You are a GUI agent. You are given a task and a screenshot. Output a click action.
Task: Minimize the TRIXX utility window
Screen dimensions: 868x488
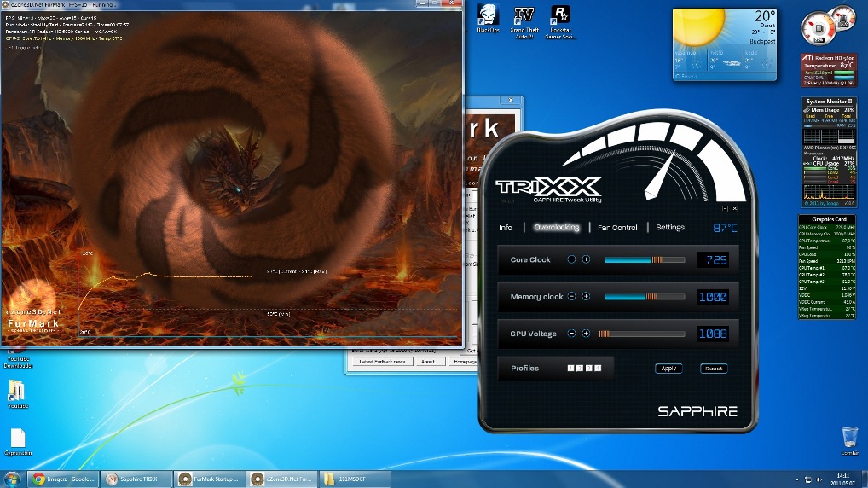pyautogui.click(x=725, y=208)
